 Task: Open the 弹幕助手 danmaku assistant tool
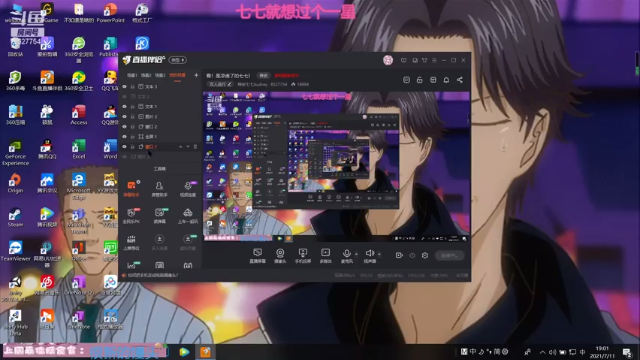point(131,189)
